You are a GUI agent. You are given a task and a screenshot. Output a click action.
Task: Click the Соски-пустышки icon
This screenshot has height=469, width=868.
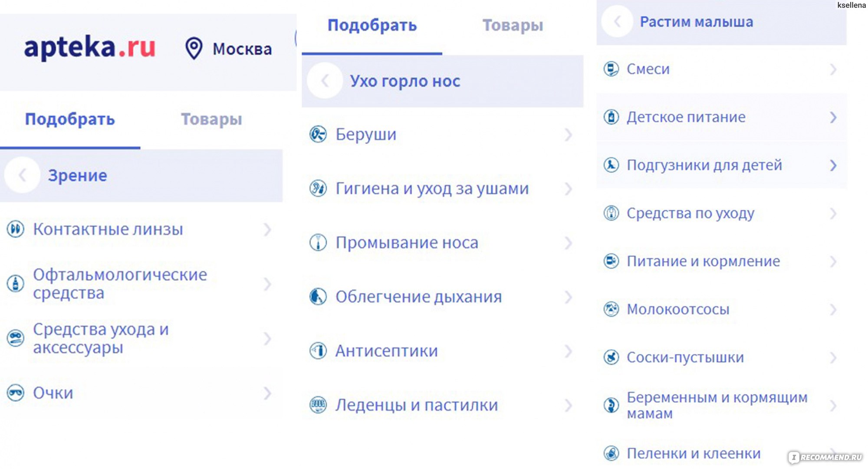(x=612, y=357)
